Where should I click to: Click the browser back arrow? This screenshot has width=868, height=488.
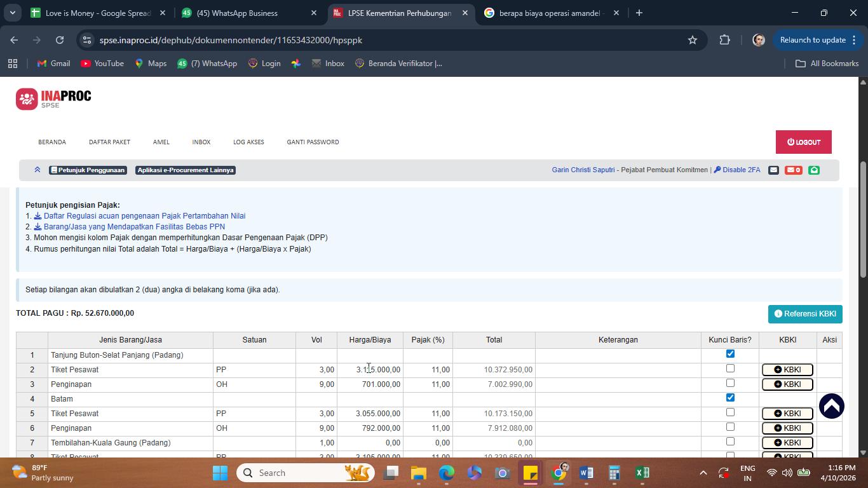[x=14, y=40]
